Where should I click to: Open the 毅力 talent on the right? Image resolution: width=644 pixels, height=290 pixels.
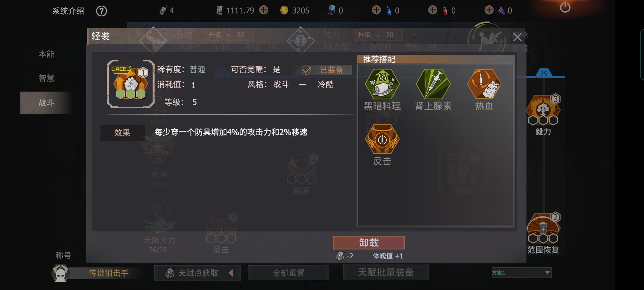pos(543,110)
